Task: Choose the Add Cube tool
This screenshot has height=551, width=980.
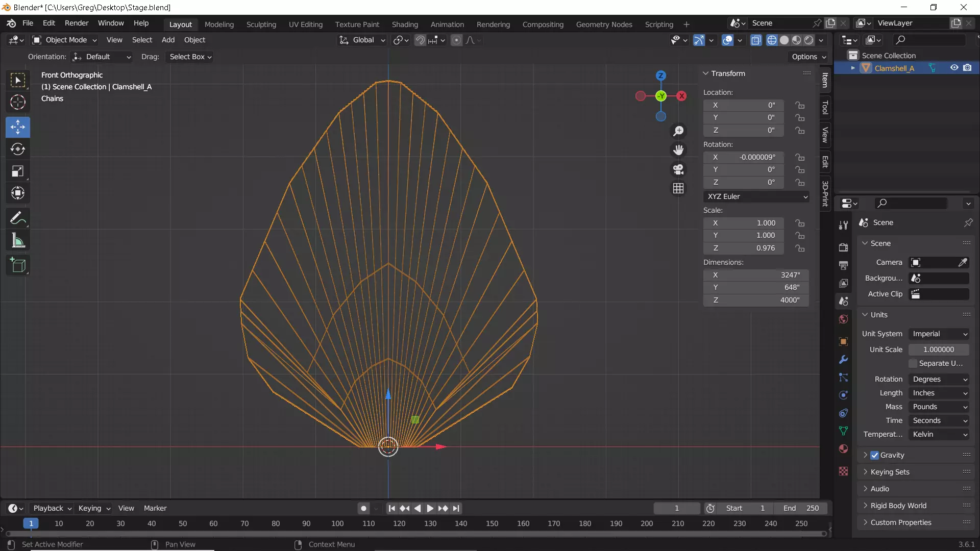Action: (18, 265)
